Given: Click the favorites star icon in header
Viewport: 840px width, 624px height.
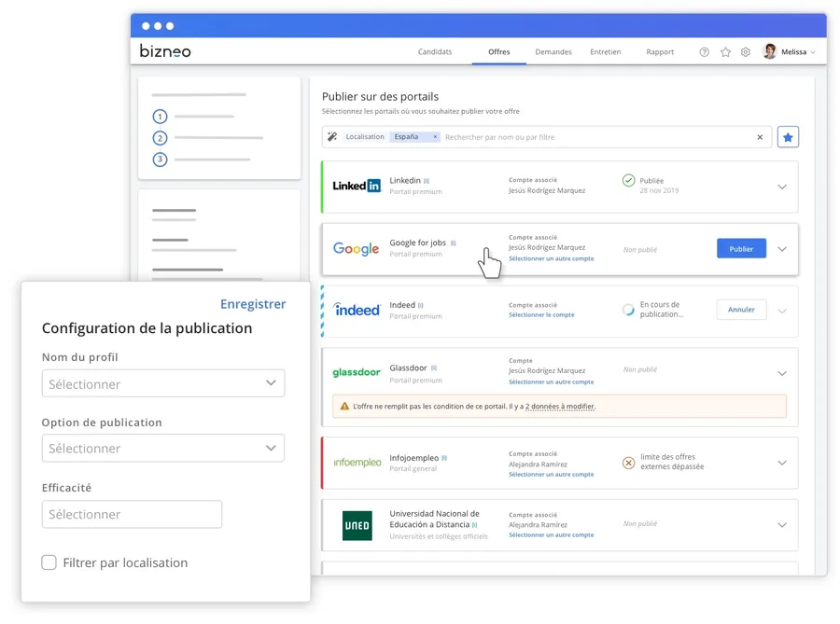Looking at the screenshot, I should point(725,52).
